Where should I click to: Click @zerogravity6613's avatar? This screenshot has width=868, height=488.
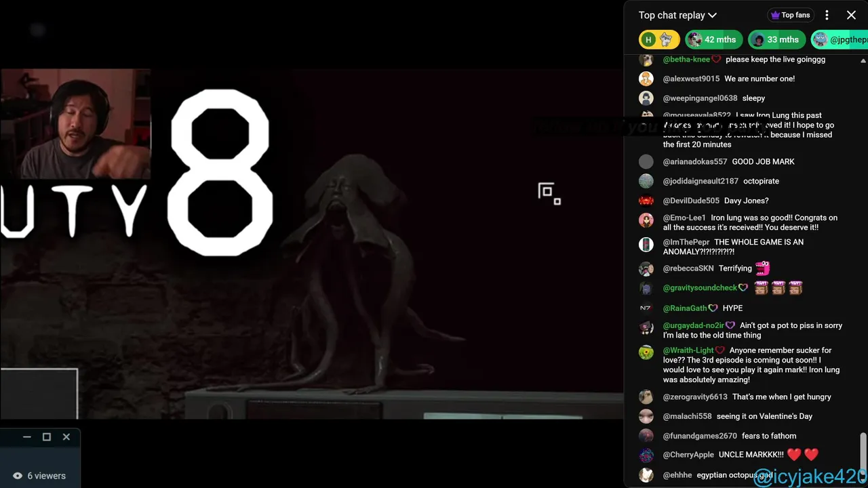click(646, 396)
